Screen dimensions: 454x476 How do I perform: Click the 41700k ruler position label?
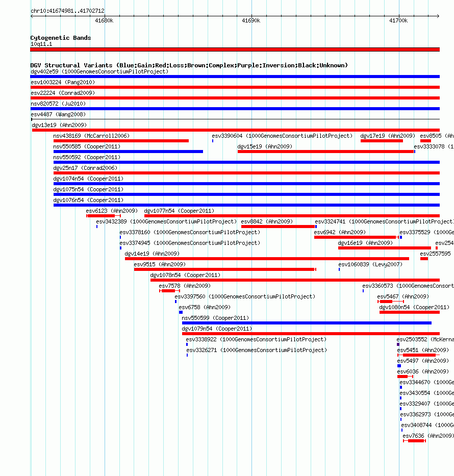click(398, 20)
